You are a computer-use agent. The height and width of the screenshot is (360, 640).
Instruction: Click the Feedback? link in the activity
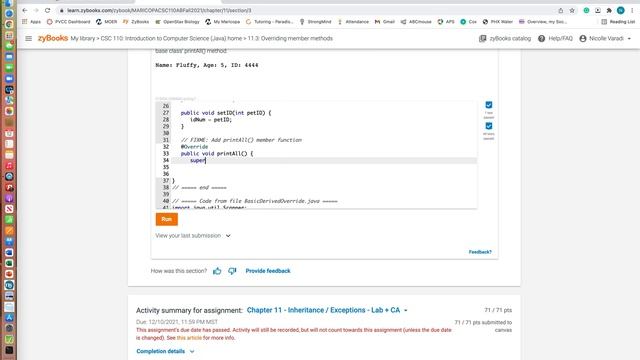pyautogui.click(x=480, y=252)
